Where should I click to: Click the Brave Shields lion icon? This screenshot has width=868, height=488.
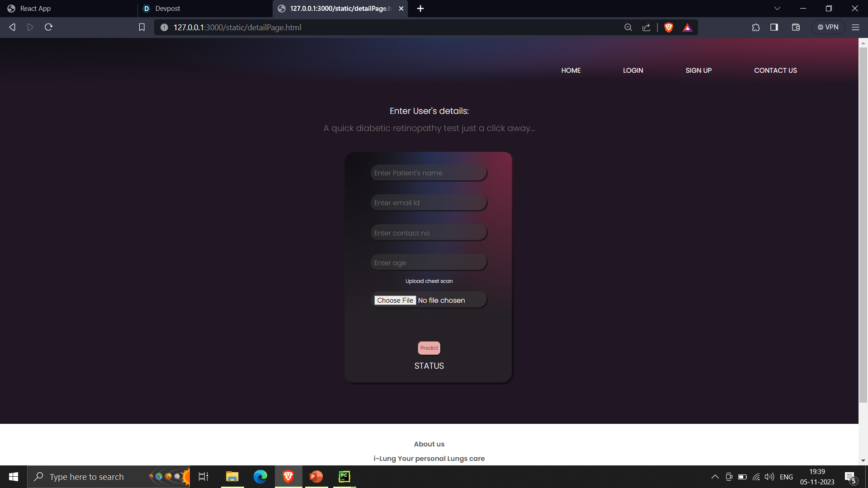pos(669,28)
